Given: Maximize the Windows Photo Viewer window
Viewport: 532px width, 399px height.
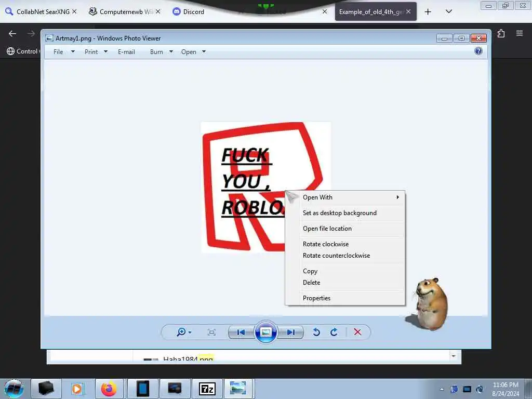Looking at the screenshot, I should [x=461, y=38].
